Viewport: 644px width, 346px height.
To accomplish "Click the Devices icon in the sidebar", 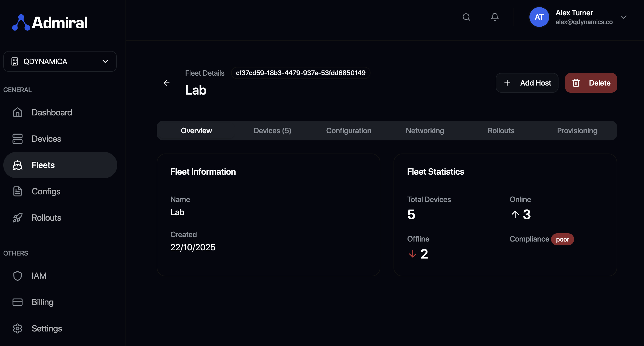I will [18, 139].
